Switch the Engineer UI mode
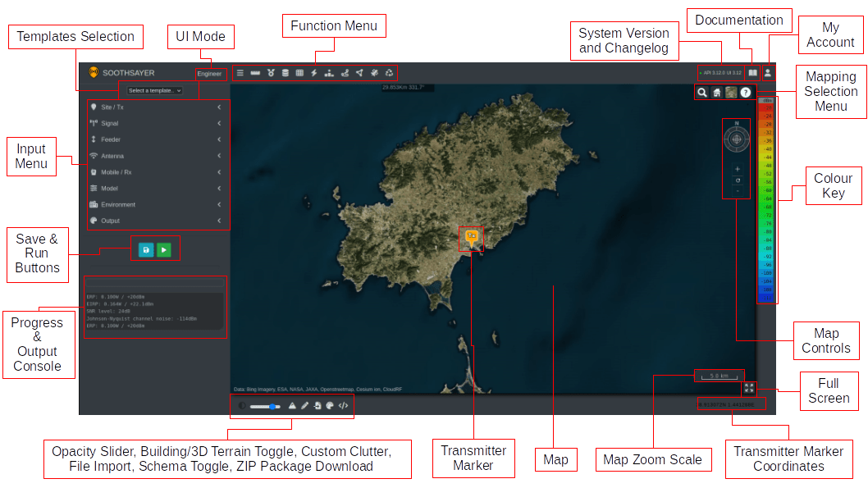Image resolution: width=868 pixels, height=488 pixels. coord(209,73)
